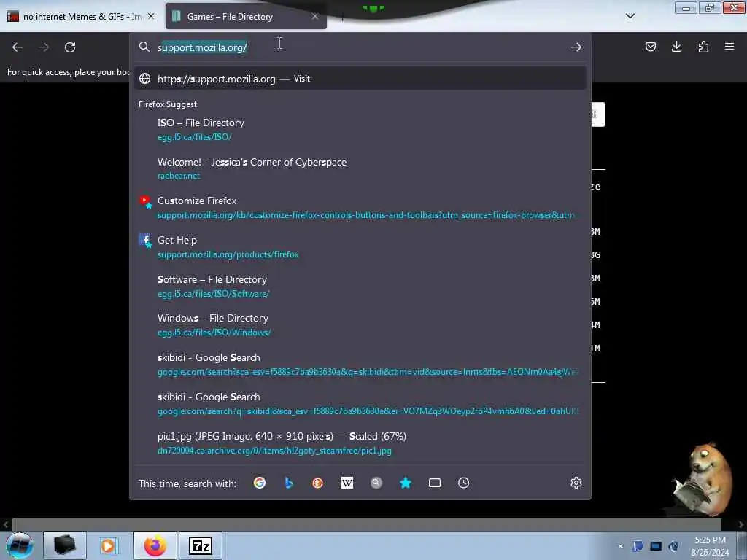Image resolution: width=747 pixels, height=560 pixels.
Task: Open Welcome! Jessica's Corner of Cyberspace suggestion
Action: (x=360, y=168)
